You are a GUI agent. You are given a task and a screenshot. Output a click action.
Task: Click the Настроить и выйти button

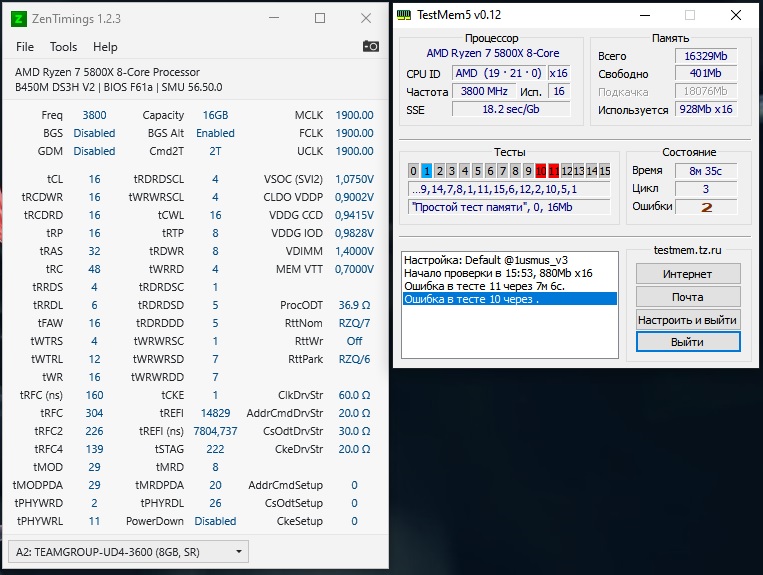click(688, 320)
